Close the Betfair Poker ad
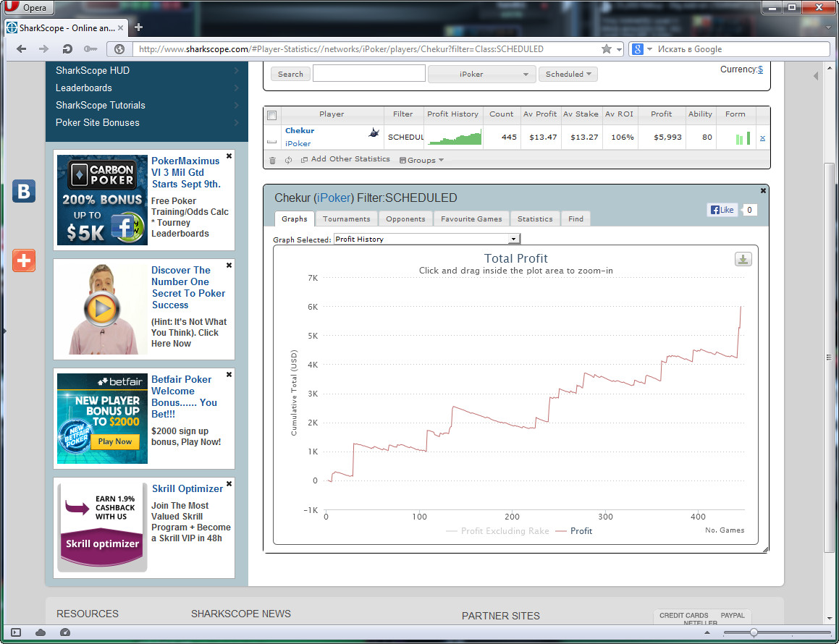This screenshot has width=839, height=644. click(229, 374)
